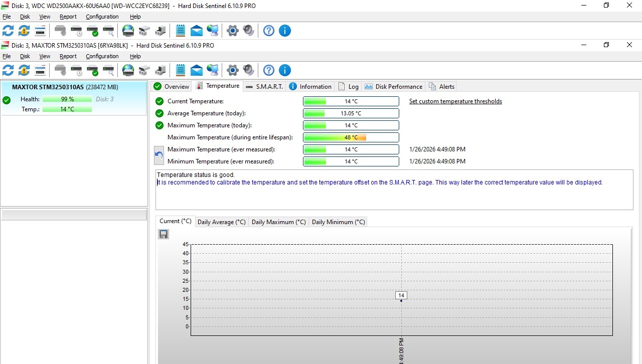The width and height of the screenshot is (642, 364).
Task: Open the Report menu in the MAXTOR window
Action: (x=68, y=56)
